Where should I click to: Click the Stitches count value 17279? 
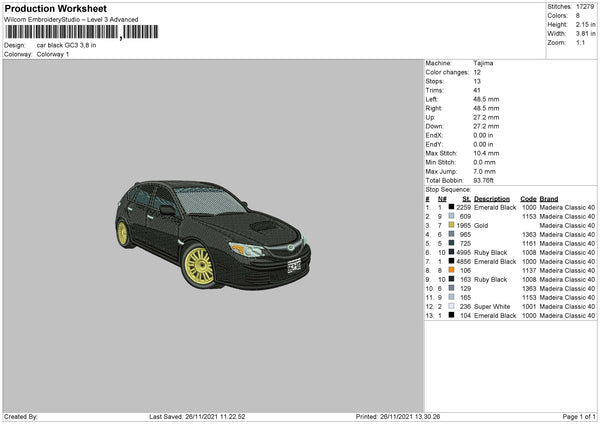[582, 8]
